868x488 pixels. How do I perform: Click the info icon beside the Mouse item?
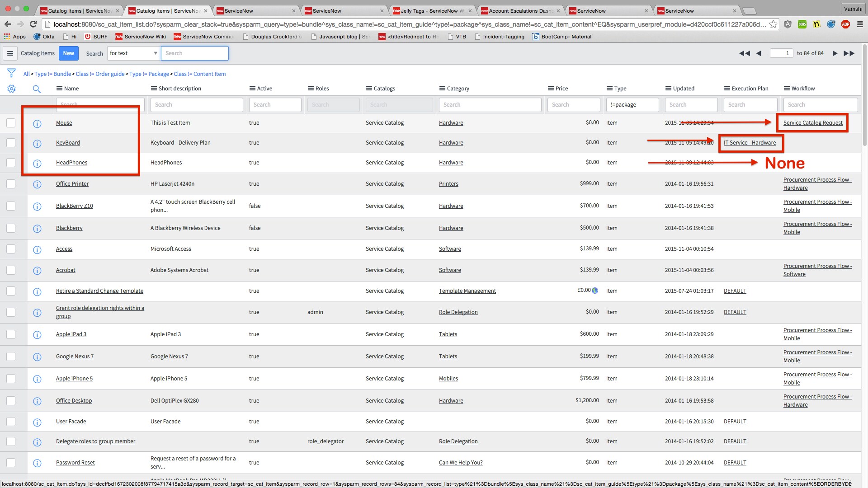click(37, 122)
